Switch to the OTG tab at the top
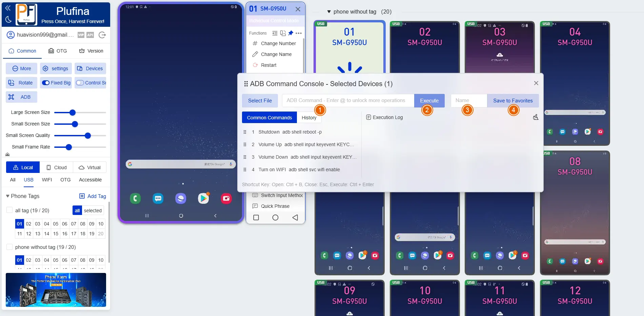 point(58,51)
